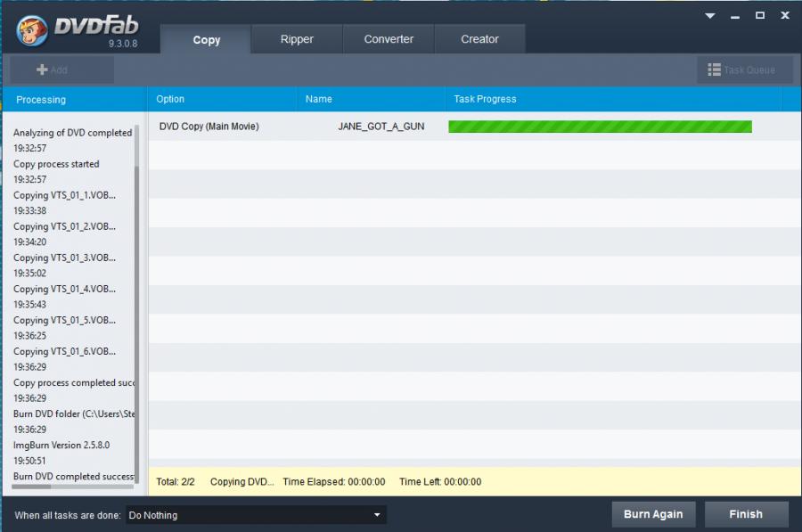Viewport: 802px width, 532px height.
Task: Click log entry 'Copying VTS_01_2.VOB...'
Action: [x=64, y=226]
